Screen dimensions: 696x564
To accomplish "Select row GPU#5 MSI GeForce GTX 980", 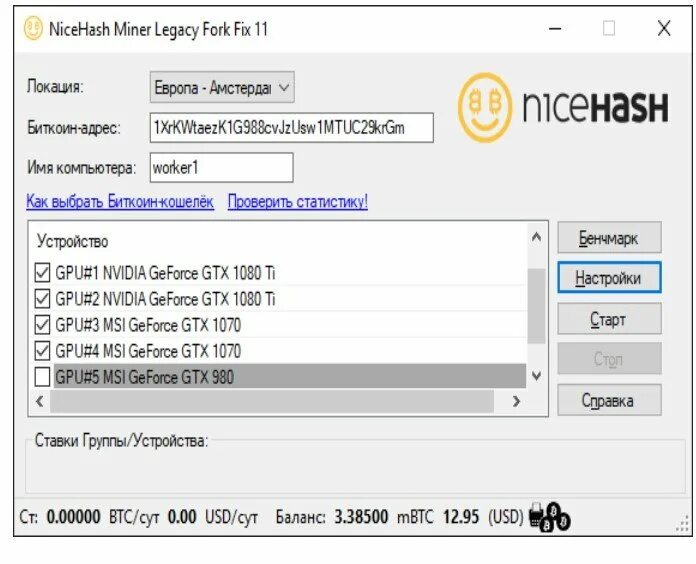I will (290, 377).
